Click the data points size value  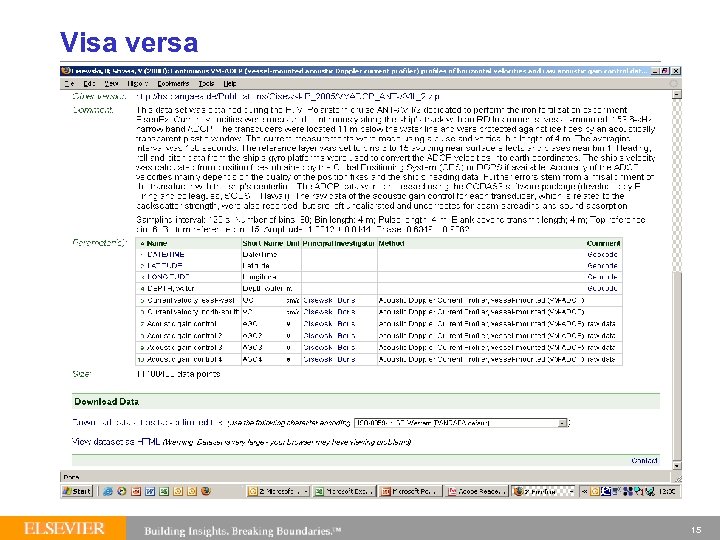[x=179, y=374]
